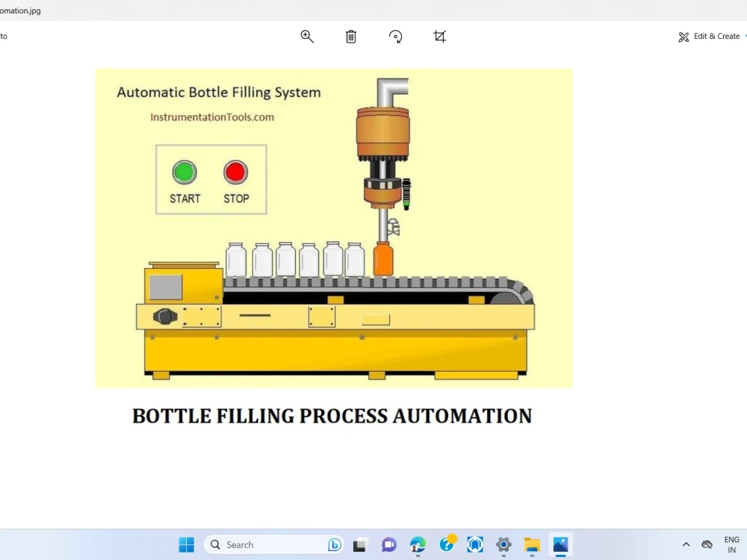Launch File Explorer from the taskbar
The height and width of the screenshot is (560, 747).
[x=532, y=544]
